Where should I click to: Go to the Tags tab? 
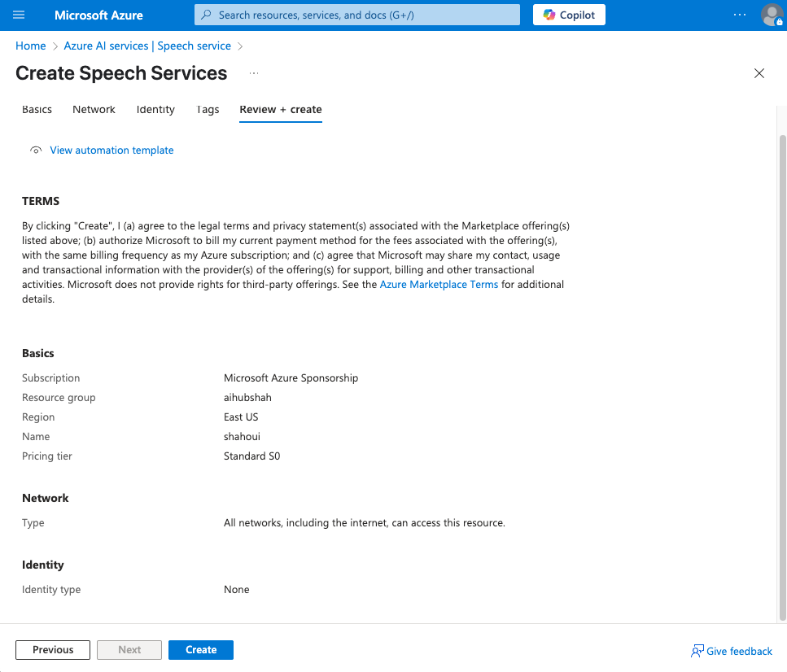click(208, 110)
